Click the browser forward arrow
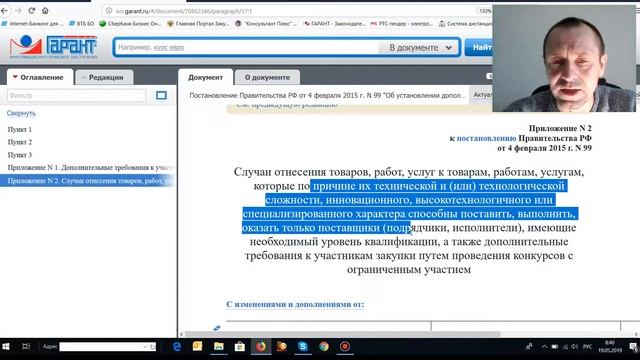Screen dimensions: 640x360 click(x=18, y=11)
